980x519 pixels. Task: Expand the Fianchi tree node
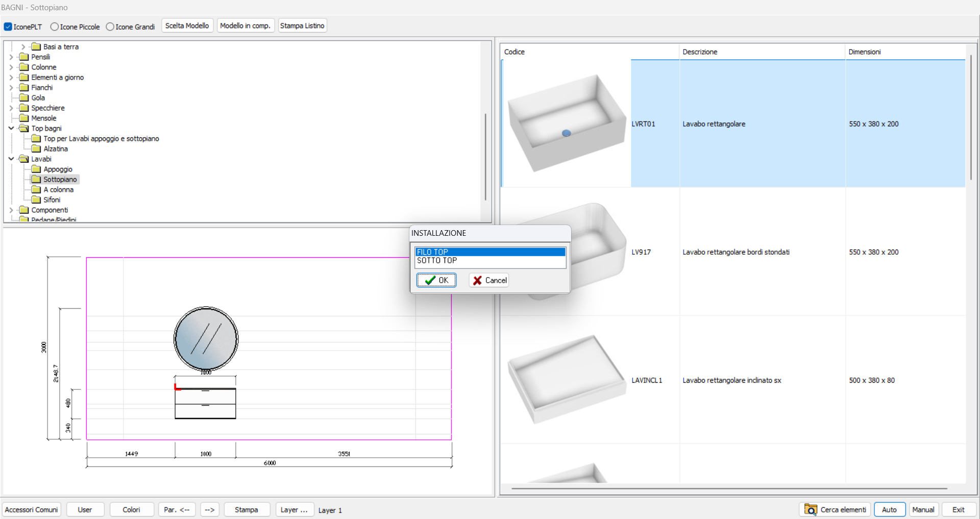pos(11,87)
